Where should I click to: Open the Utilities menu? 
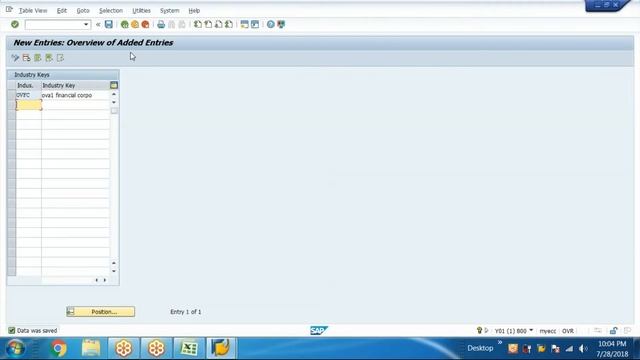pos(141,11)
